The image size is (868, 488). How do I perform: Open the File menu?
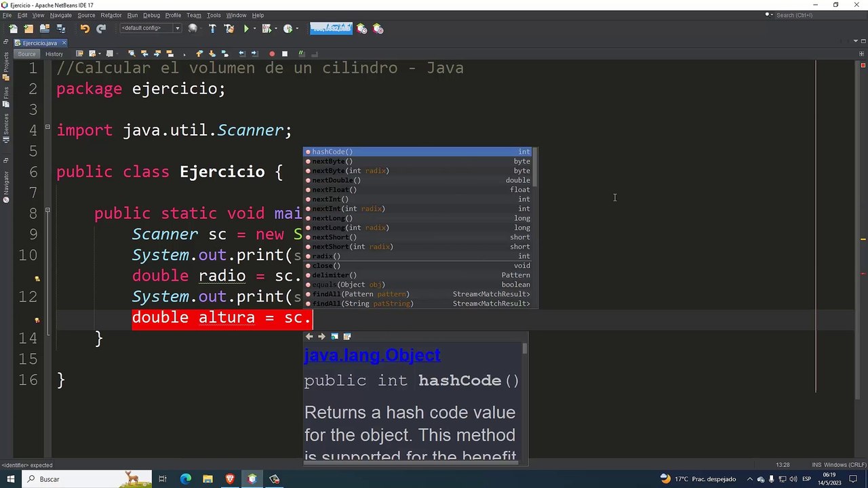pos(7,15)
